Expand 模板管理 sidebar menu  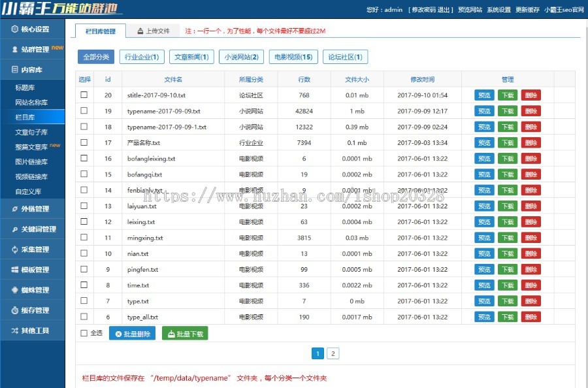coord(32,270)
